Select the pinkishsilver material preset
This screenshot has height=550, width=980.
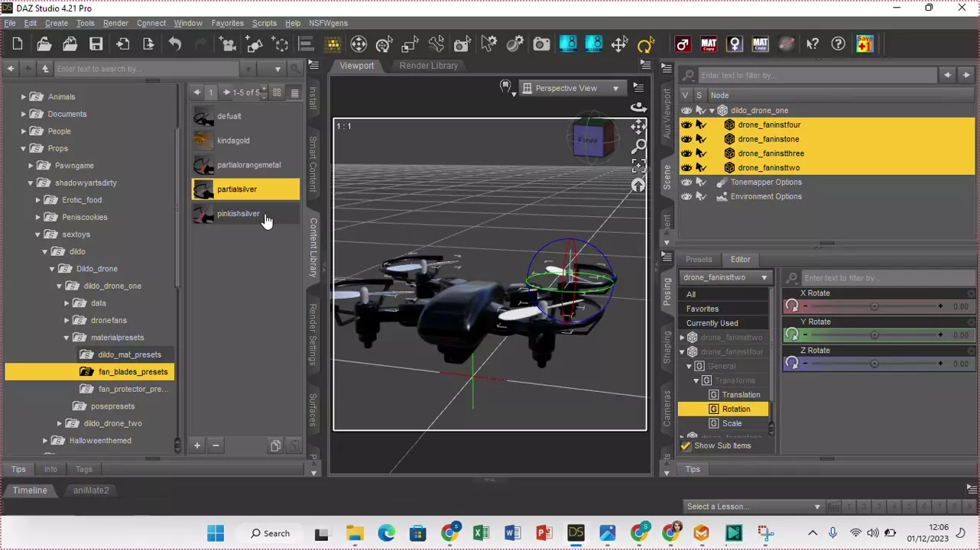[x=238, y=214]
